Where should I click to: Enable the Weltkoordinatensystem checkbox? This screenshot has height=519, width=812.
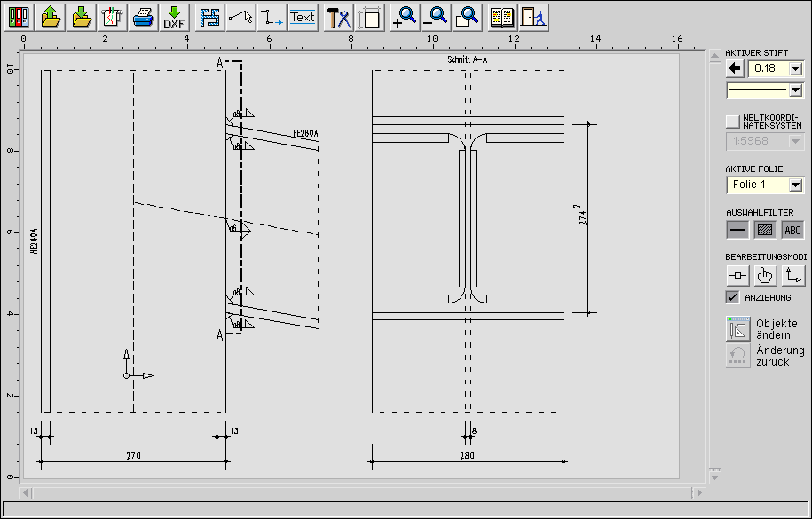tap(732, 121)
